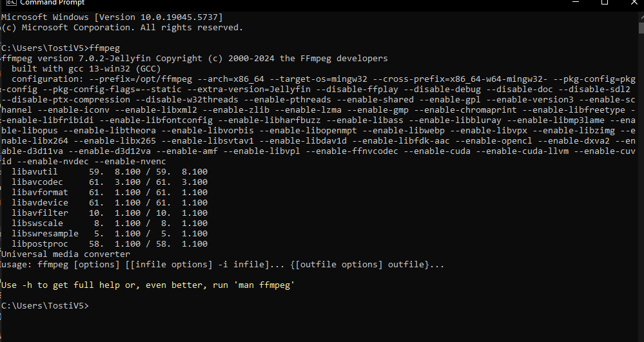
Task: Click the libavcodec version line
Action: pyautogui.click(x=110, y=183)
